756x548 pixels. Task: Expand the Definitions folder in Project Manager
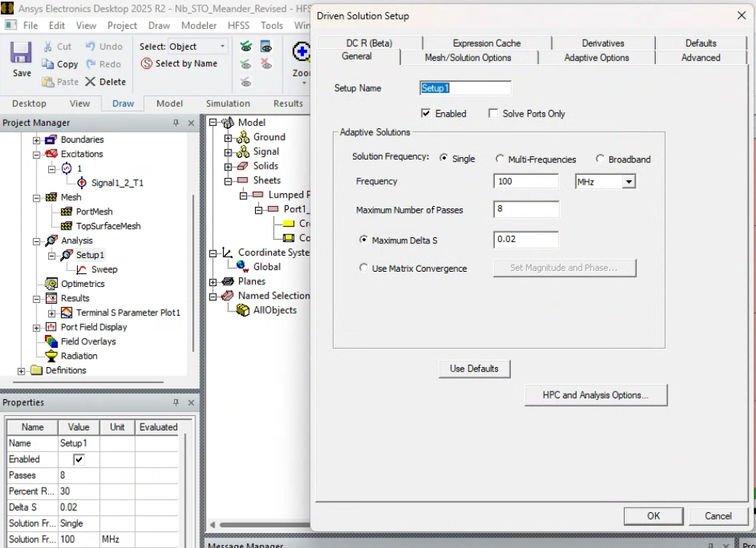[21, 371]
